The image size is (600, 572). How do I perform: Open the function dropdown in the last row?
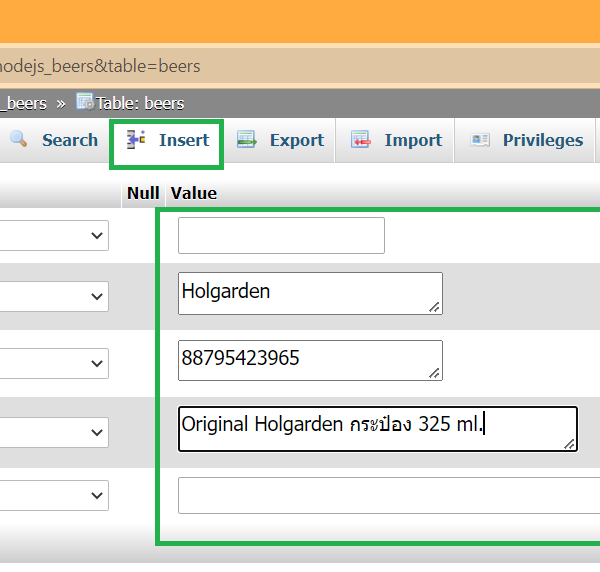point(54,495)
